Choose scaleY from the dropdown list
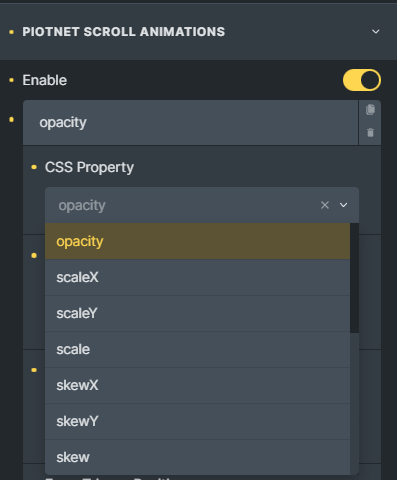The height and width of the screenshot is (480, 397). (197, 313)
